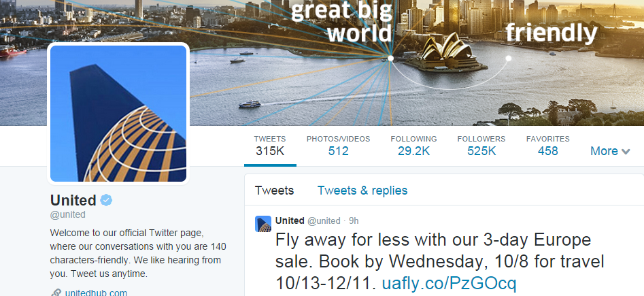Show the FOLLOWING 29.2K list
This screenshot has width=644, height=296.
tap(413, 146)
